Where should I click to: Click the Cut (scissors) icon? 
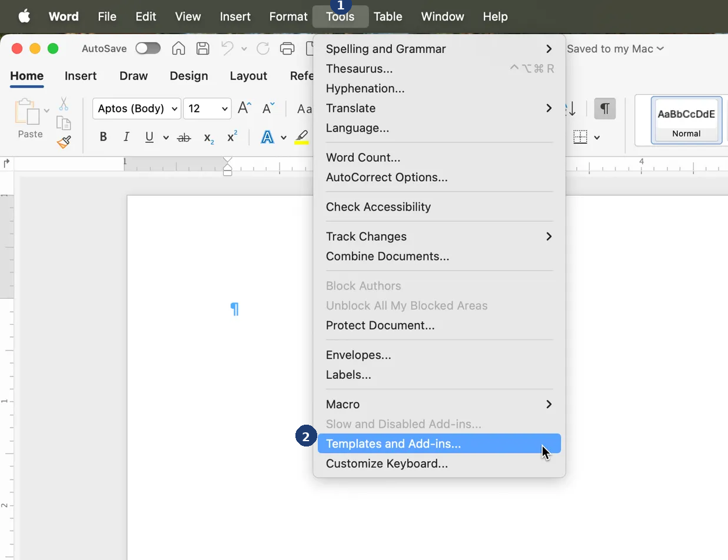(63, 104)
